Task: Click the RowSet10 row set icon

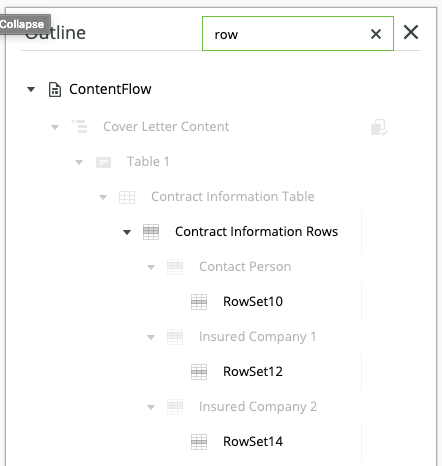Action: pyautogui.click(x=199, y=302)
